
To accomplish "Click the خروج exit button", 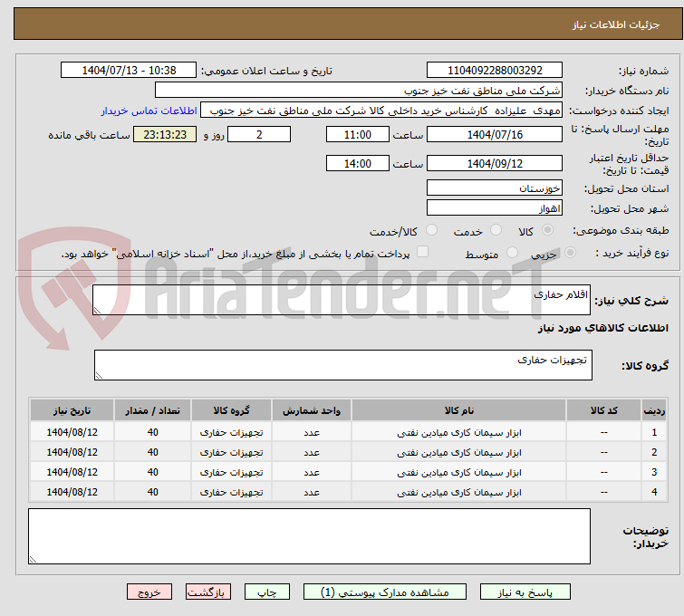I will [x=149, y=592].
